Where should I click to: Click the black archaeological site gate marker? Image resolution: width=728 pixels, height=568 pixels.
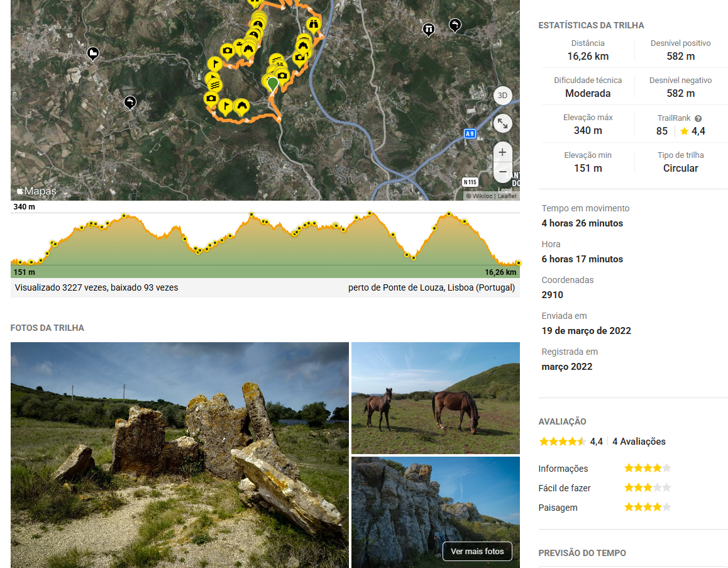pos(429,29)
